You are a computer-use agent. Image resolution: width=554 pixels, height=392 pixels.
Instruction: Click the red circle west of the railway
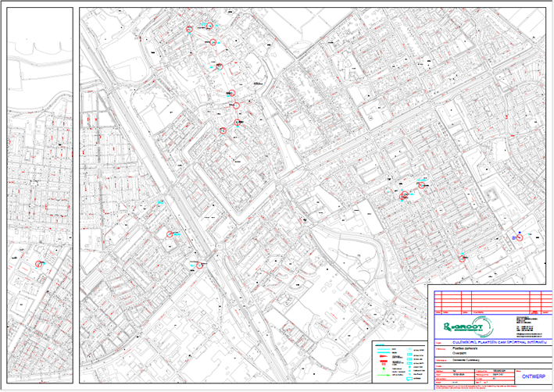(170, 233)
